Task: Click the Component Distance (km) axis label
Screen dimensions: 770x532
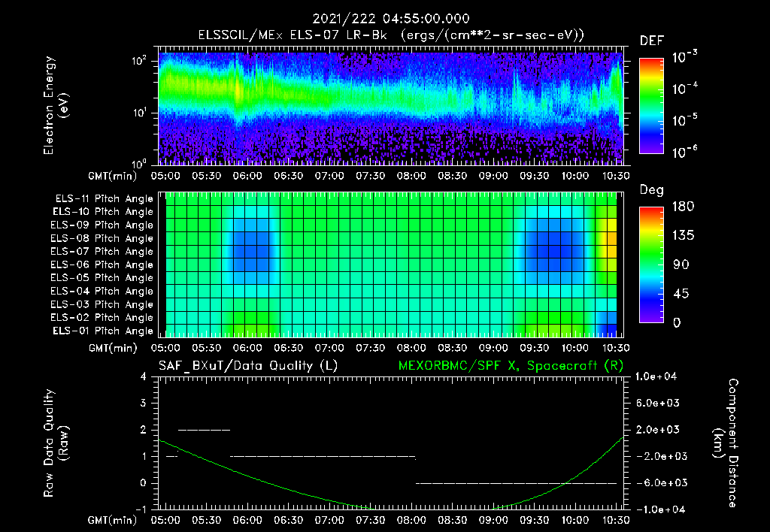Action: [x=726, y=443]
